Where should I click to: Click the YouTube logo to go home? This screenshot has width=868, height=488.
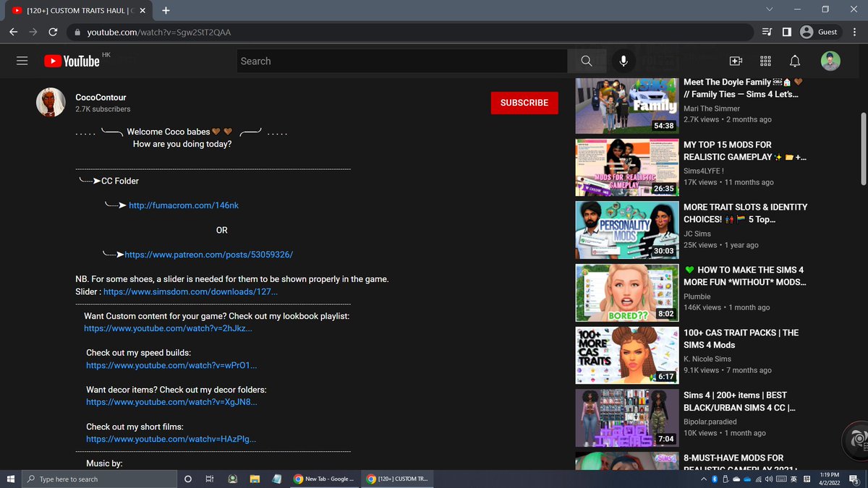point(72,61)
